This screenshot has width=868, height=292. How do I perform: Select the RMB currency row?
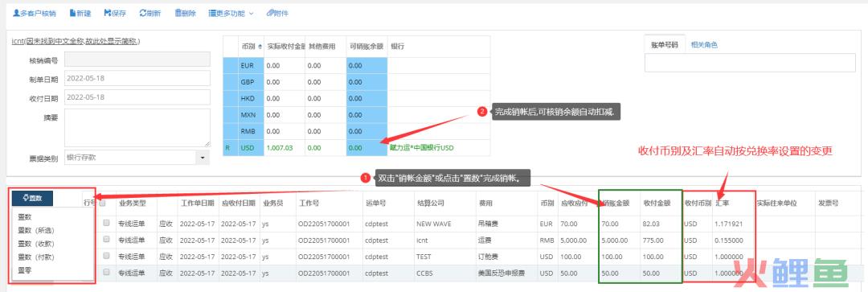coord(357,131)
